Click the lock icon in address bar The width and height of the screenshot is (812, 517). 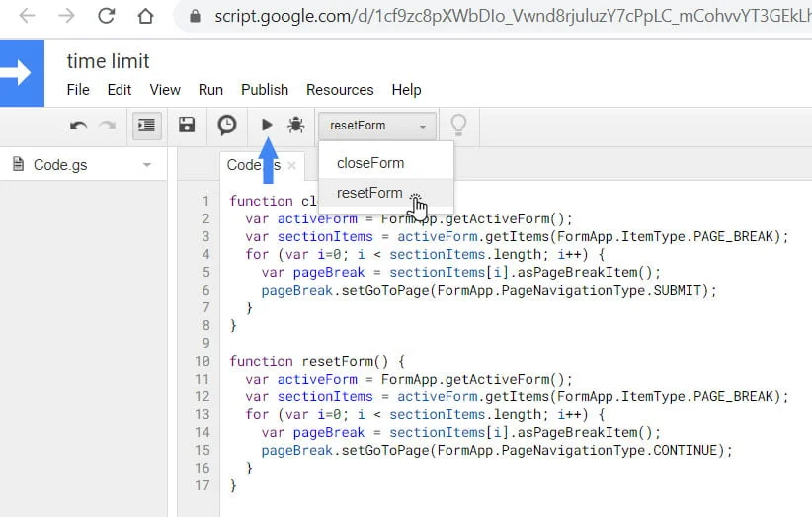(195, 17)
